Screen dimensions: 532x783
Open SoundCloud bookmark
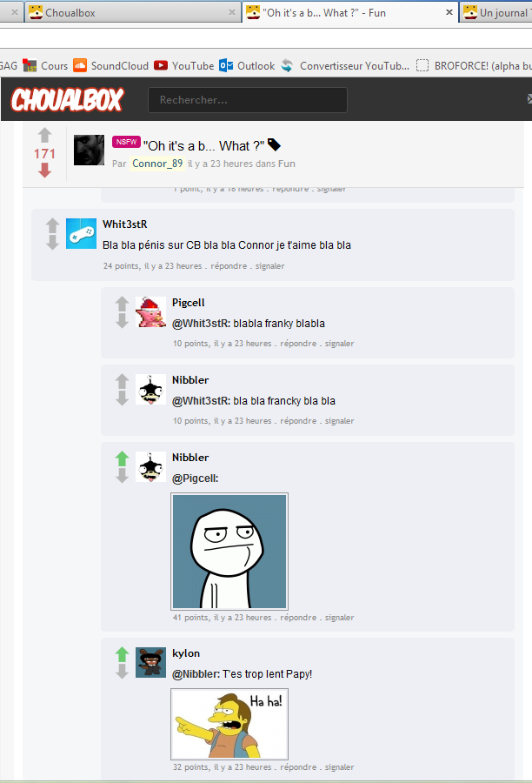110,65
